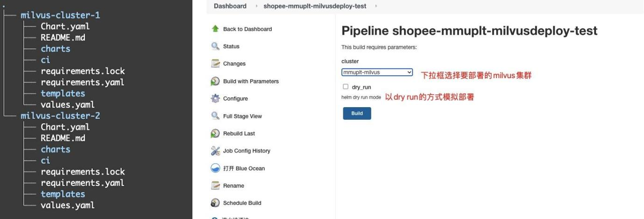Select requirements.yaml under milvus-cluster-1
This screenshot has width=644, height=219.
coord(83,82)
